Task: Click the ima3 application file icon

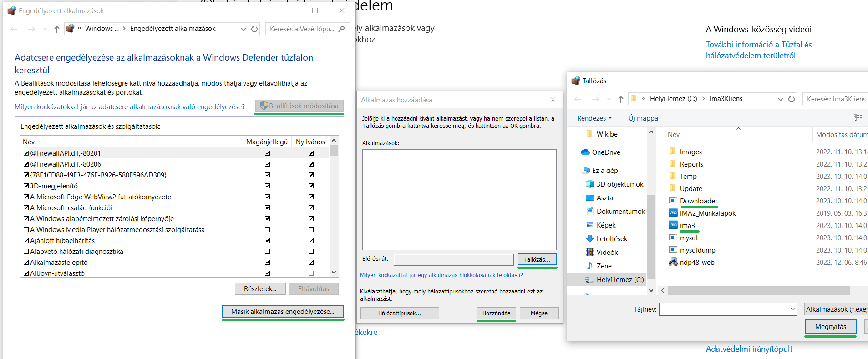Action: click(673, 225)
